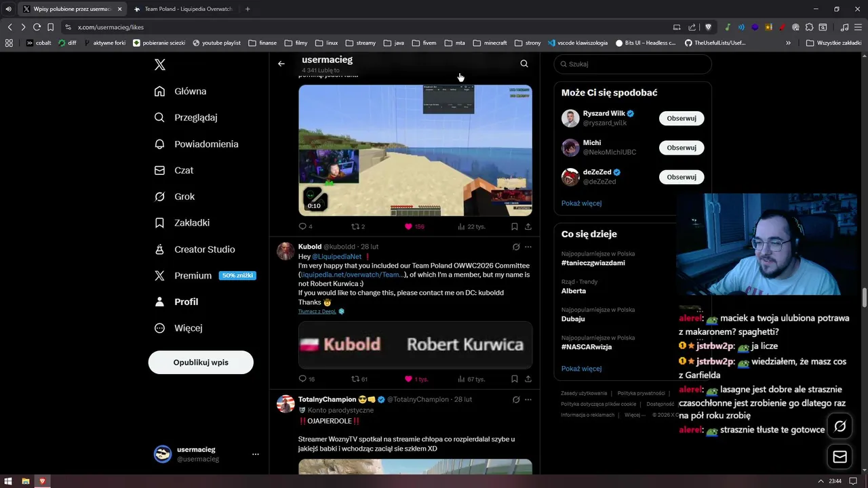Image resolution: width=868 pixels, height=488 pixels.
Task: Click the Szukaj search field
Action: (633, 64)
